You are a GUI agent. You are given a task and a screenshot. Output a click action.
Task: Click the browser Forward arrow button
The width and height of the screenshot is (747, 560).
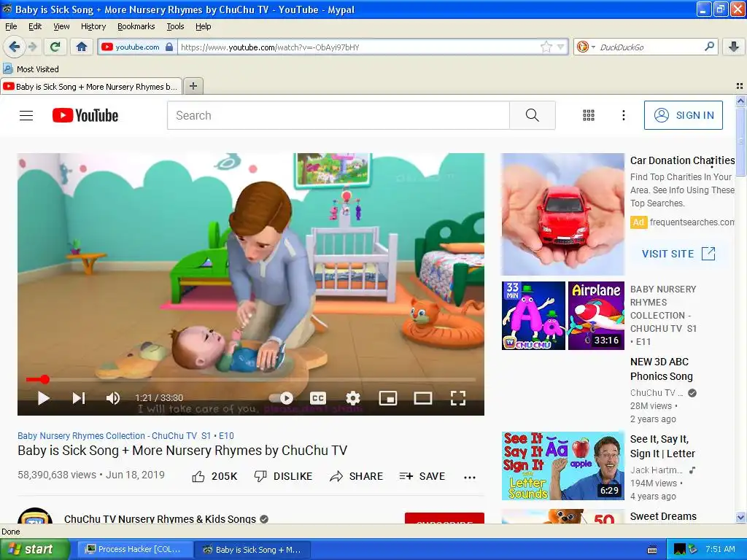click(32, 47)
